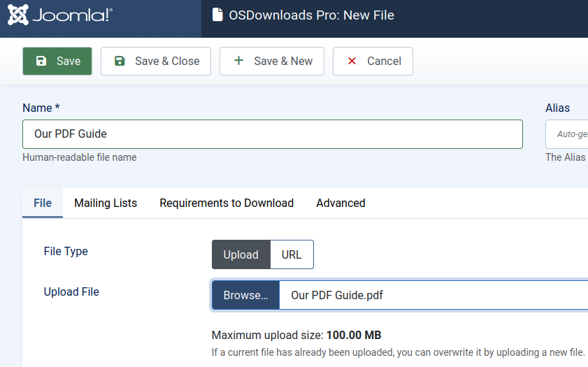Choose Save & Close
This screenshot has height=367, width=588.
(156, 61)
